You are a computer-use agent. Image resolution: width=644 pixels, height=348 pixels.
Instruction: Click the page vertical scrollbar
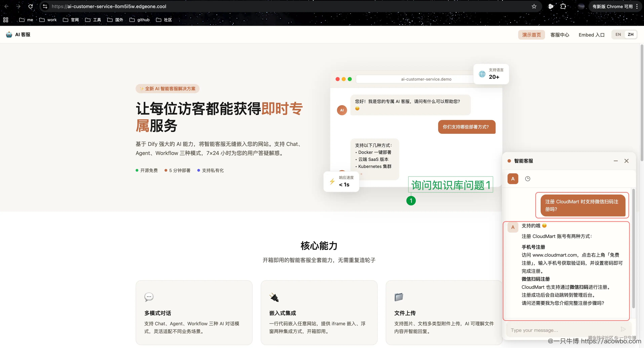click(x=641, y=103)
